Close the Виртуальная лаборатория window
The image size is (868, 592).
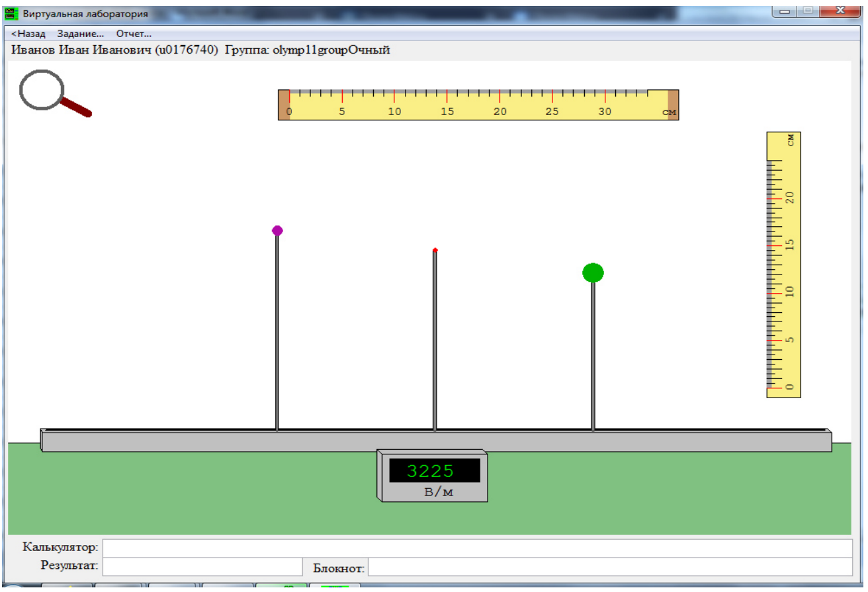[x=840, y=11]
